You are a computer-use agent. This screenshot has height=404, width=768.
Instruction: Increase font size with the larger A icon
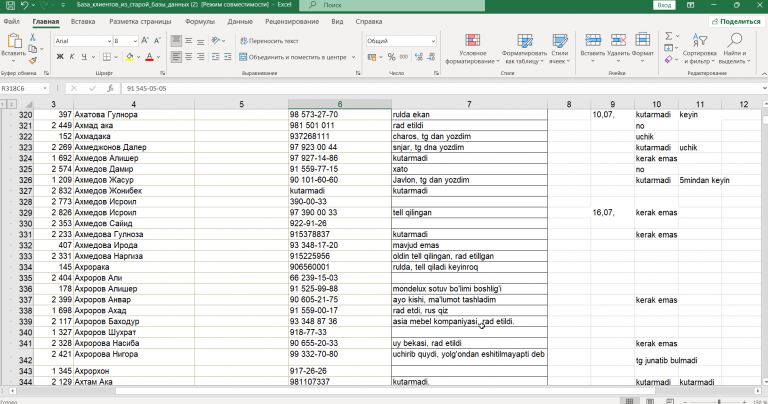pyautogui.click(x=145, y=41)
